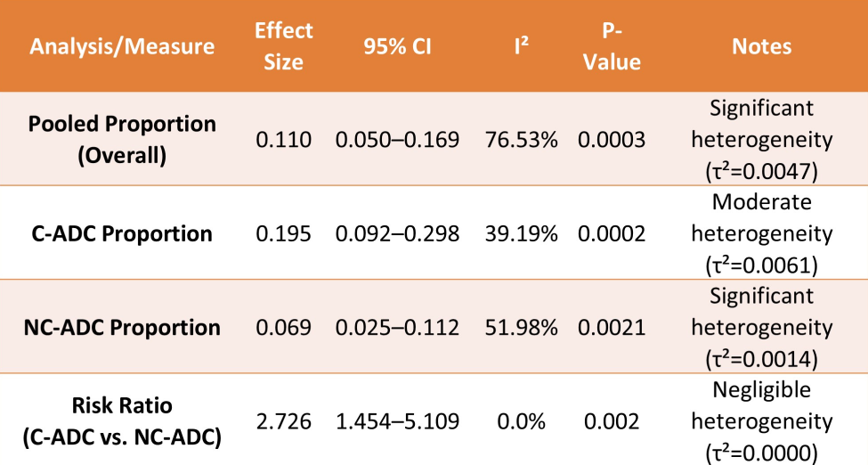Select the Notes column header
The height and width of the screenshot is (465, 868).
(761, 46)
